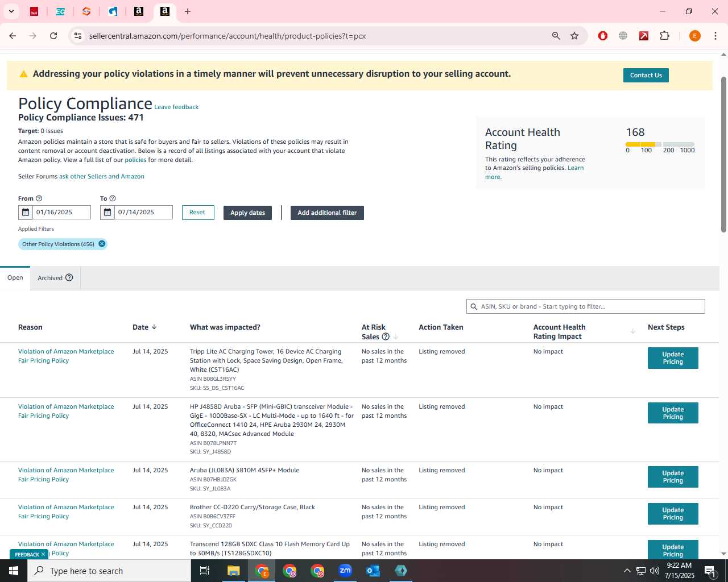View site information icon in address bar
Viewport: 728px width, 582px height.
point(78,36)
